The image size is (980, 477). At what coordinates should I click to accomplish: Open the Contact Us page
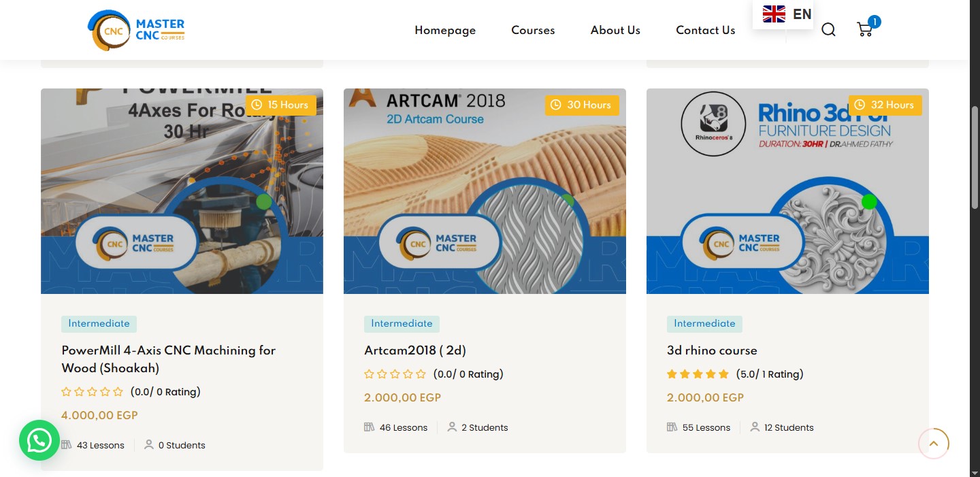pyautogui.click(x=705, y=30)
